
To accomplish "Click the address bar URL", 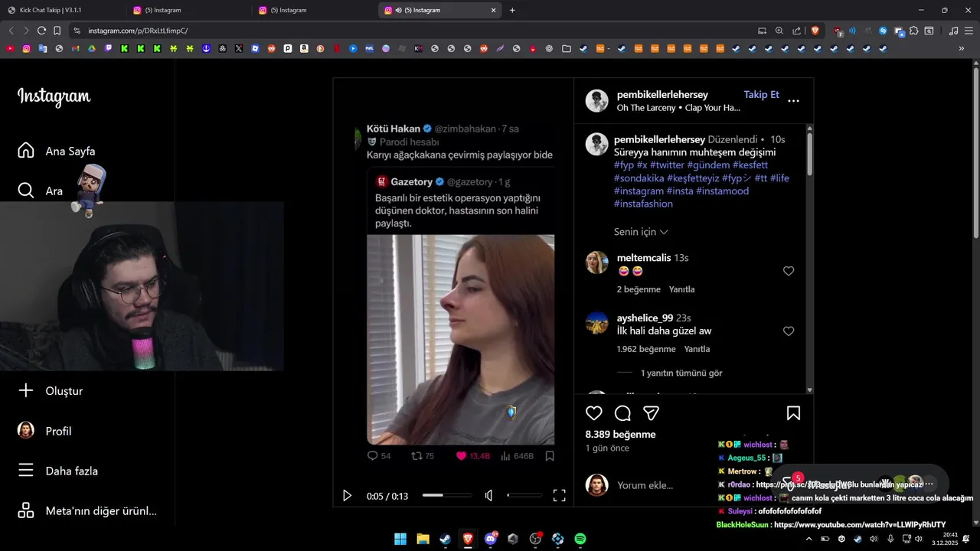I will (x=138, y=31).
